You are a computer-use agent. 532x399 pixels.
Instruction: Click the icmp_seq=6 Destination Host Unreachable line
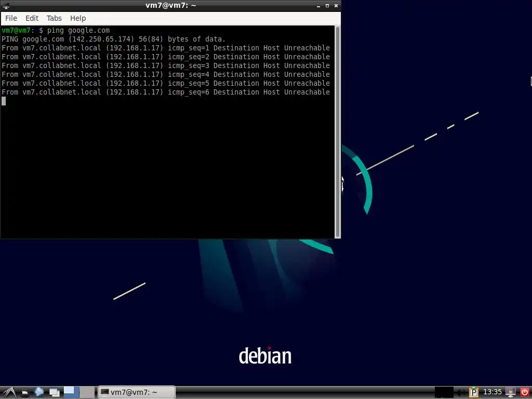click(166, 92)
